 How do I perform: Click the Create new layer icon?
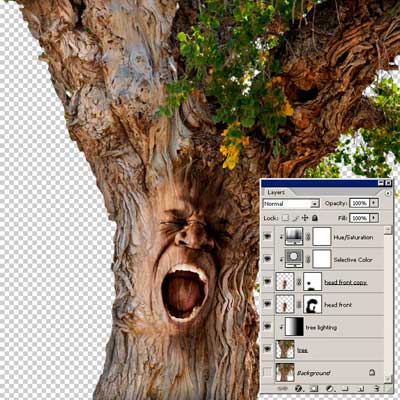pyautogui.click(x=361, y=389)
